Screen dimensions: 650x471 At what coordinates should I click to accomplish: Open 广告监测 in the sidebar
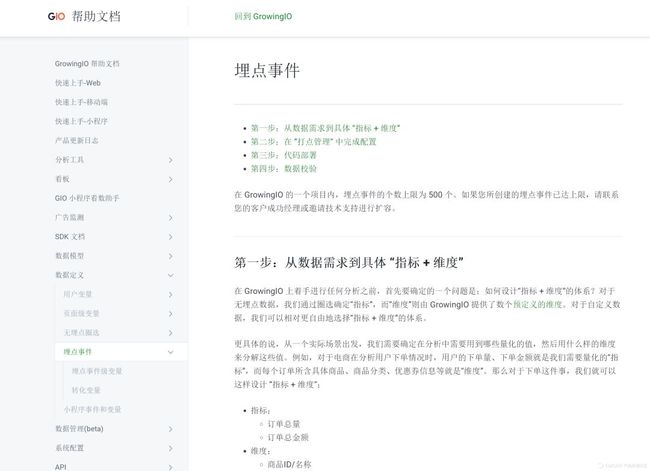(x=70, y=217)
